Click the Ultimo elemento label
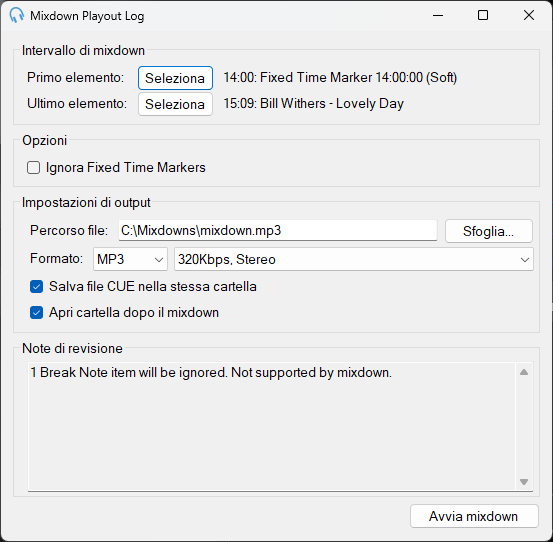This screenshot has width=553, height=542. coord(77,104)
